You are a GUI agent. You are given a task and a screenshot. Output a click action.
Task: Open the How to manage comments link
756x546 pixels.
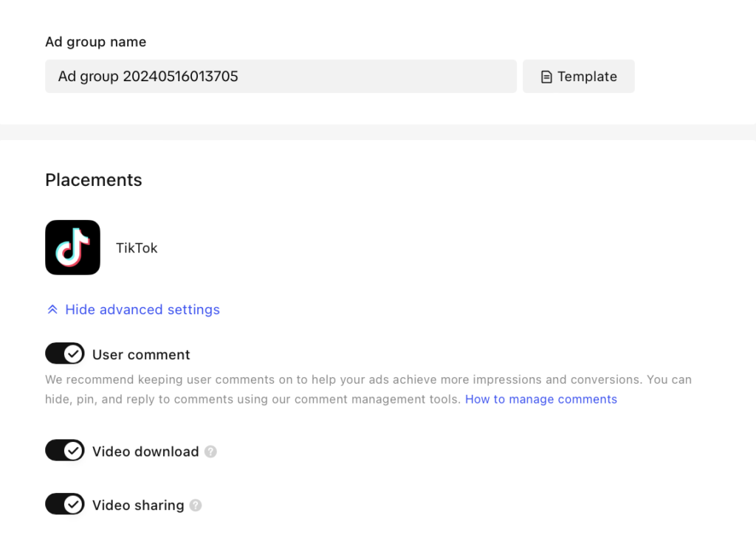pyautogui.click(x=540, y=399)
